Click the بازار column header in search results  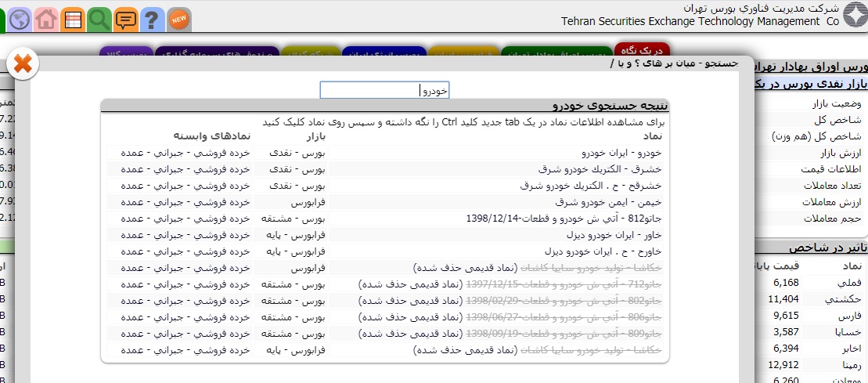(x=315, y=136)
